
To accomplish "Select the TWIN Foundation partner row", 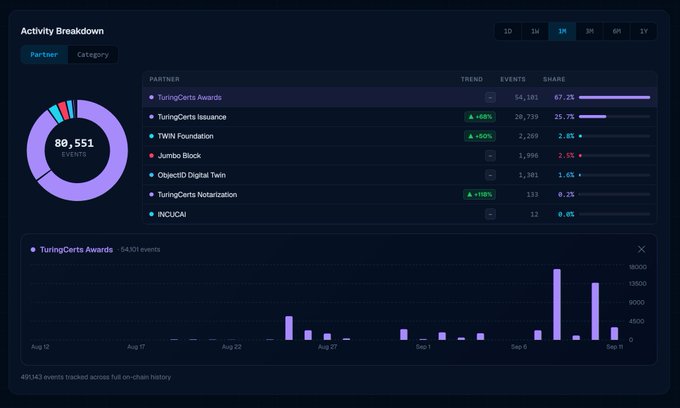I will click(399, 136).
